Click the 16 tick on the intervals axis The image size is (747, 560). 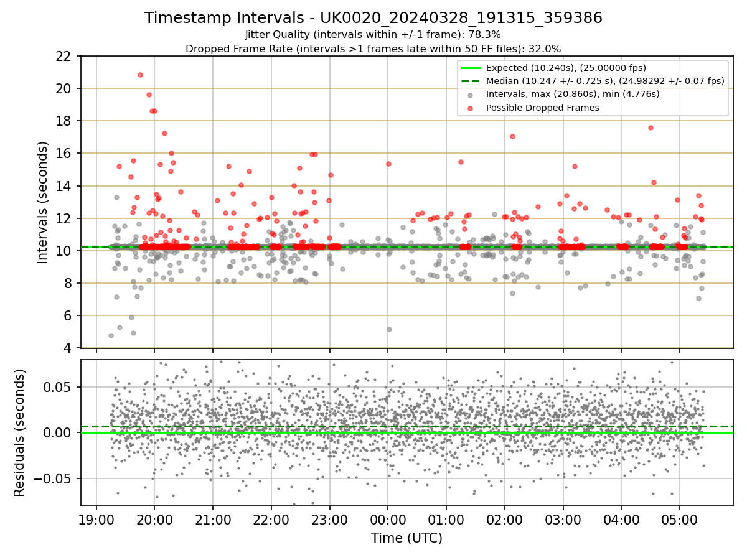[63, 153]
